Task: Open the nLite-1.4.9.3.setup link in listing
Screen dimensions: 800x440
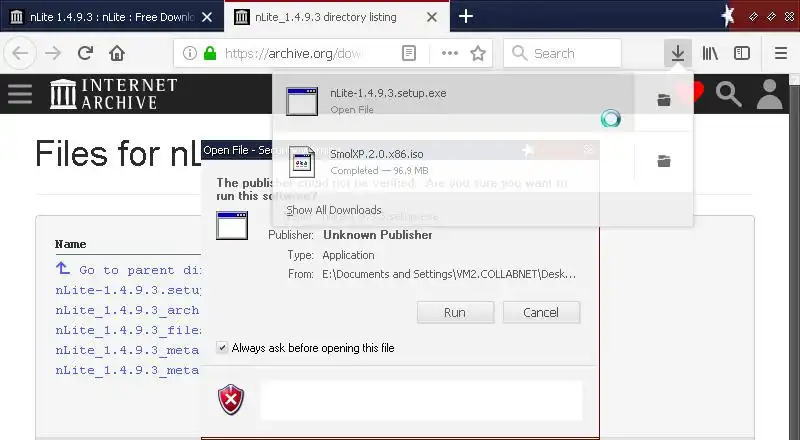Action: (x=128, y=290)
